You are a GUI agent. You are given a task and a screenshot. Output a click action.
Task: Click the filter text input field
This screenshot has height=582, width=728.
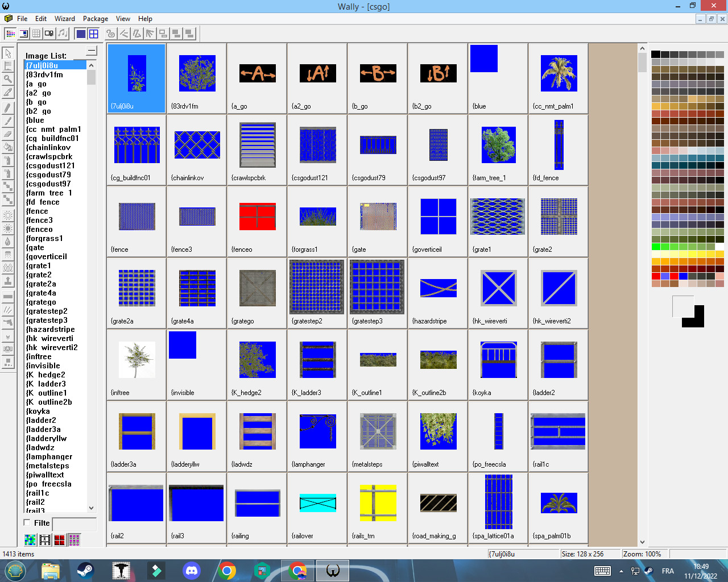point(74,524)
